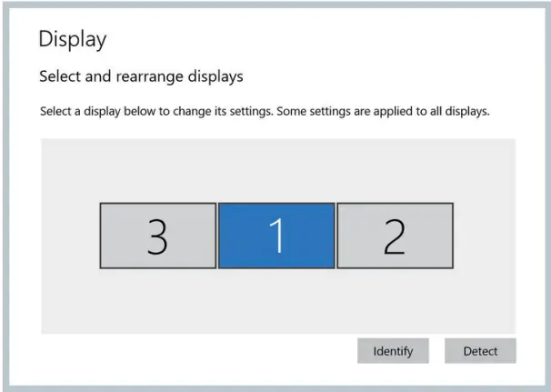Click the large number 1 on the blue monitor
This screenshot has width=551, height=392.
(276, 236)
